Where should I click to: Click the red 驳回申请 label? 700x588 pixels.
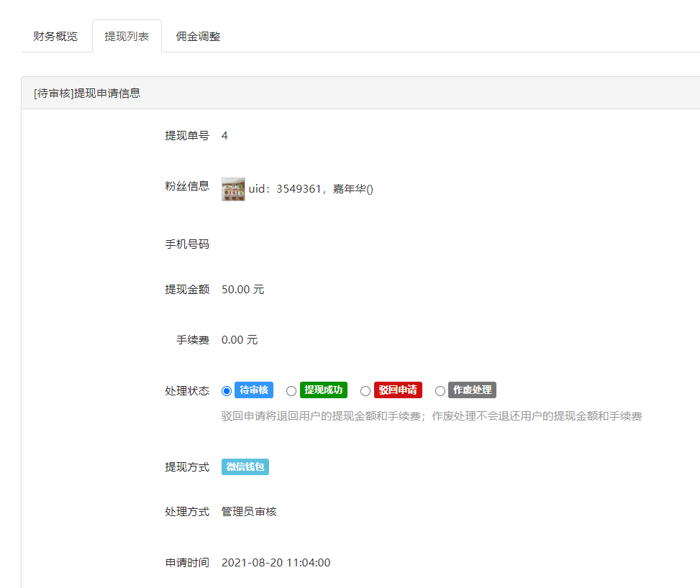(x=398, y=390)
